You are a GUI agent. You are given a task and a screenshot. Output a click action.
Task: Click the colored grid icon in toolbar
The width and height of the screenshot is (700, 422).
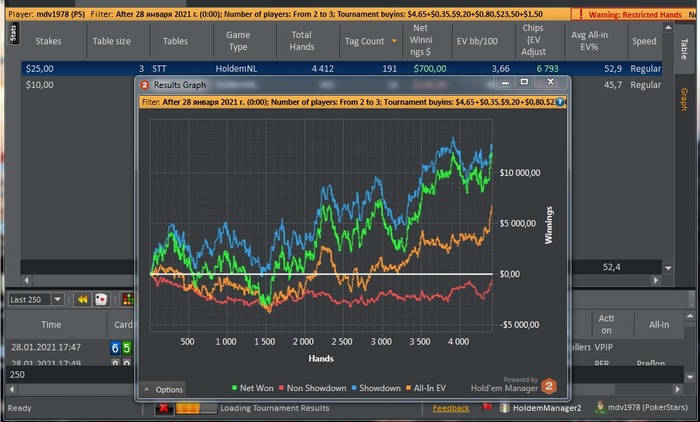click(128, 299)
